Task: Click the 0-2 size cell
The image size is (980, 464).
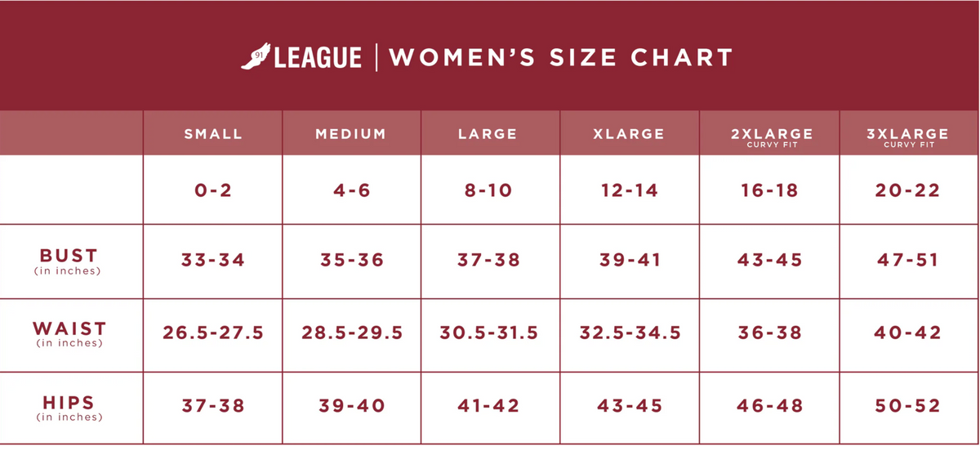Action: point(212,191)
